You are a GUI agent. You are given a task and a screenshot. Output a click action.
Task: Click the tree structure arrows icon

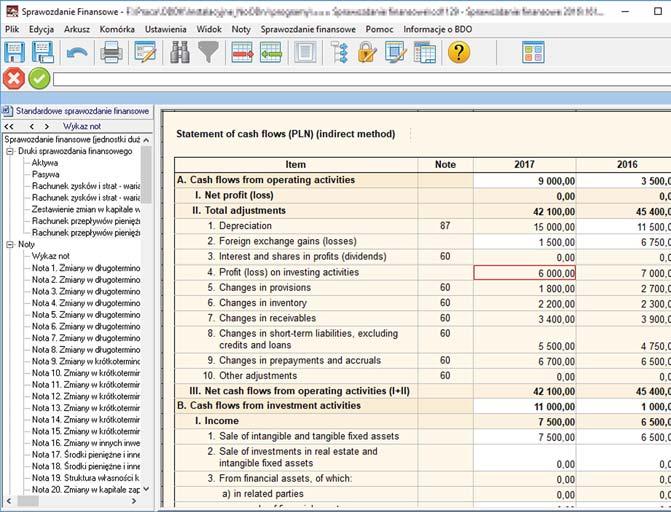(341, 52)
